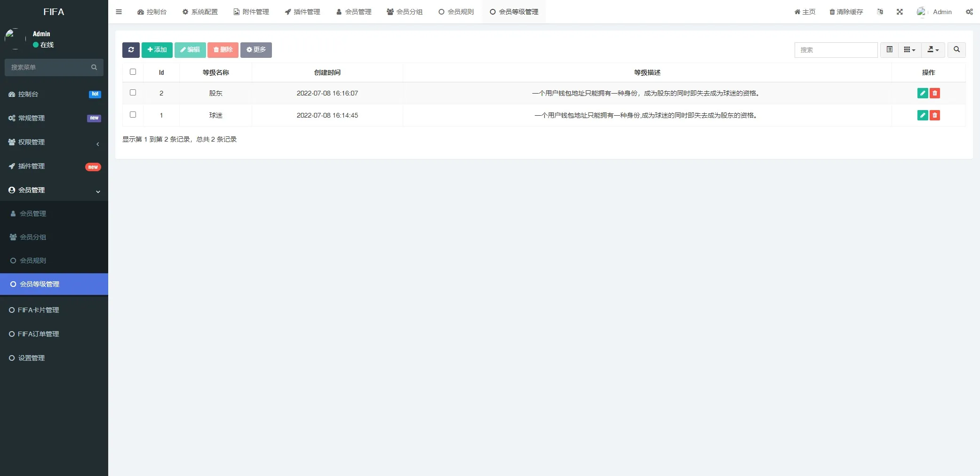Click the 创建时间 column header
Viewport: 980px width, 476px height.
coord(327,72)
